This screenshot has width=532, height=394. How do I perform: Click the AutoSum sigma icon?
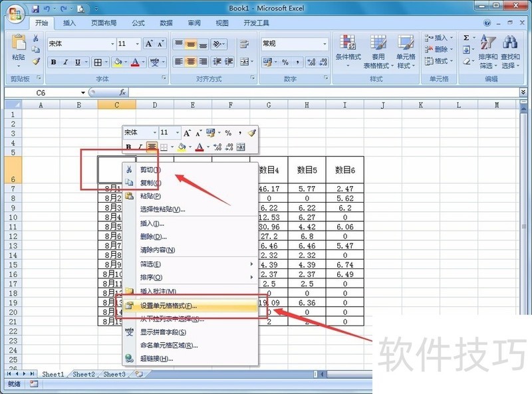click(x=467, y=38)
